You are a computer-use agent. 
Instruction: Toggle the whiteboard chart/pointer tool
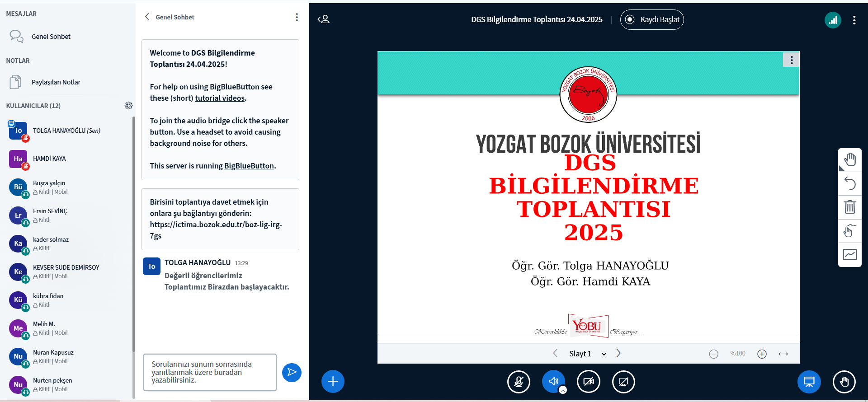click(850, 255)
